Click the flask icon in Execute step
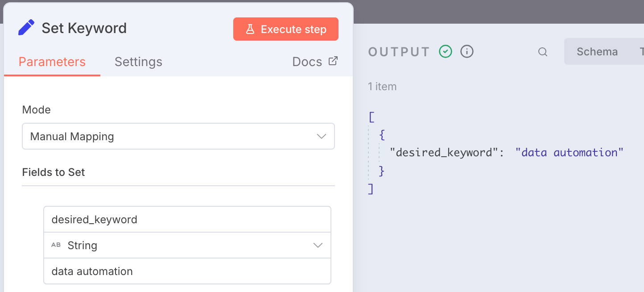644x292 pixels. tap(250, 29)
